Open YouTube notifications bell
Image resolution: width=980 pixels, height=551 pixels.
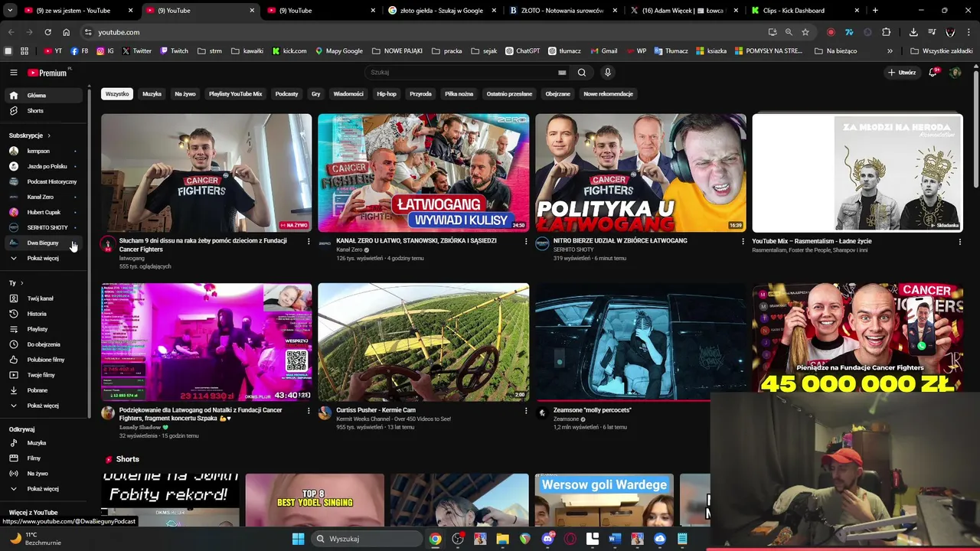tap(933, 73)
